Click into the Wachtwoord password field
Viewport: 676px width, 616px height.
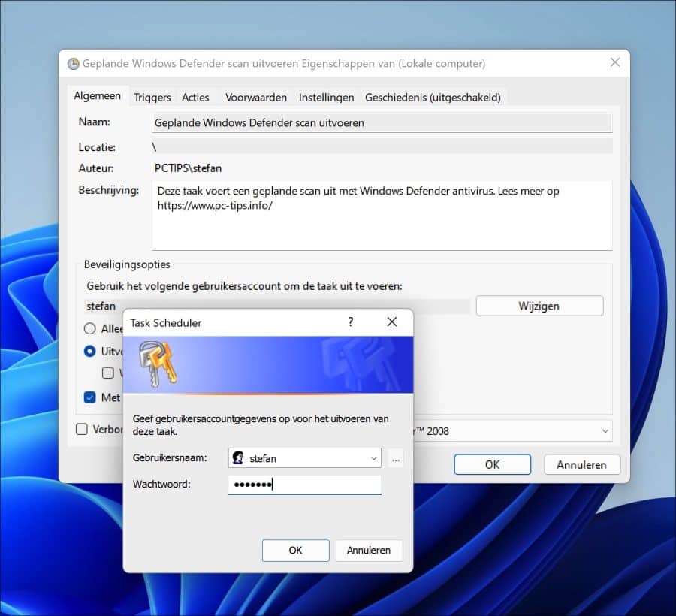click(x=305, y=485)
